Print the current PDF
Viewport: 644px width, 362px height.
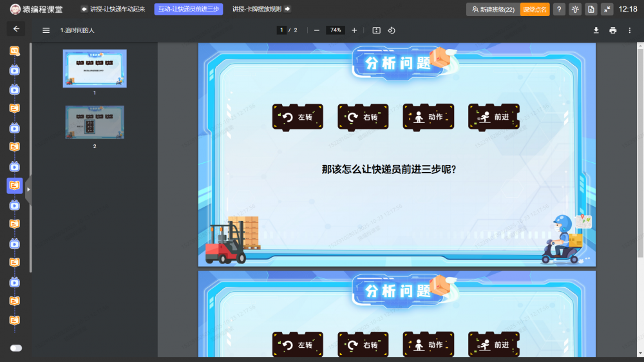pyautogui.click(x=612, y=30)
